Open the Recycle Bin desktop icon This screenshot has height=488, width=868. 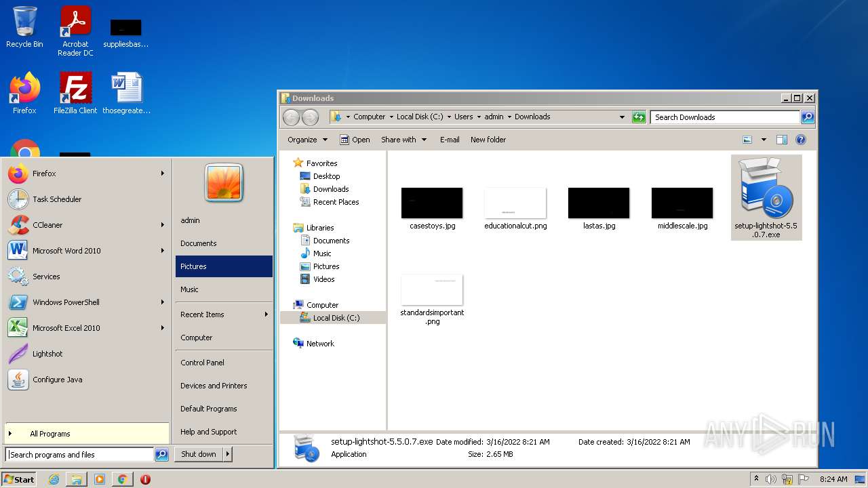pos(24,27)
